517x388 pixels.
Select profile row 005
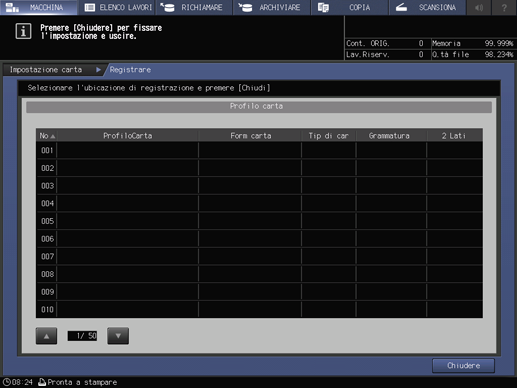(259, 221)
